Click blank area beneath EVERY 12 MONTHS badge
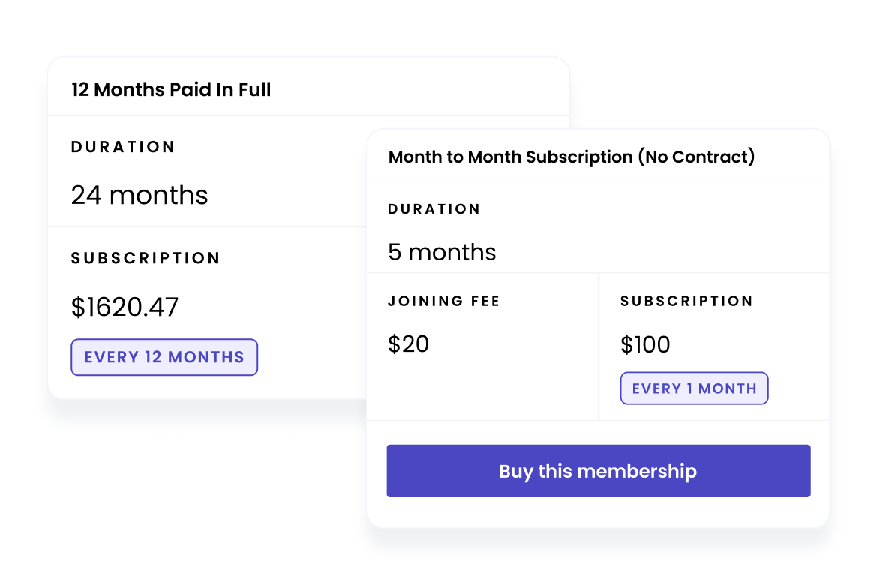The height and width of the screenshot is (588, 885). pyautogui.click(x=187, y=387)
